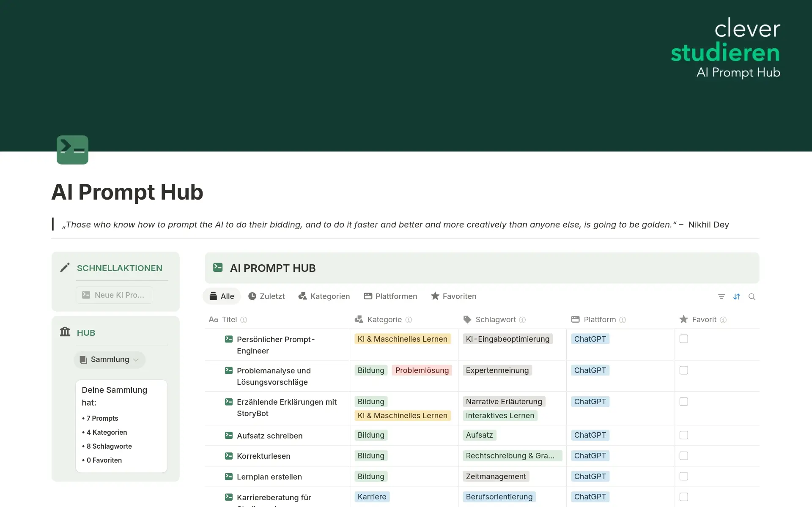
Task: Click the info icon next to Kategorie
Action: pos(409,320)
